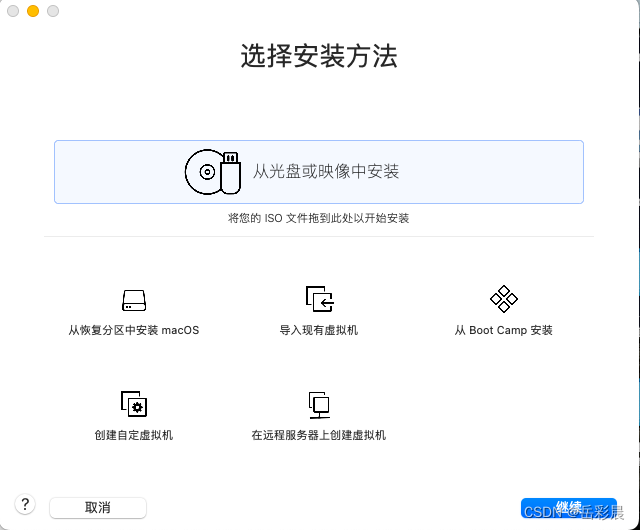Click the yellow minimize window button
The image size is (640, 530).
(x=33, y=11)
